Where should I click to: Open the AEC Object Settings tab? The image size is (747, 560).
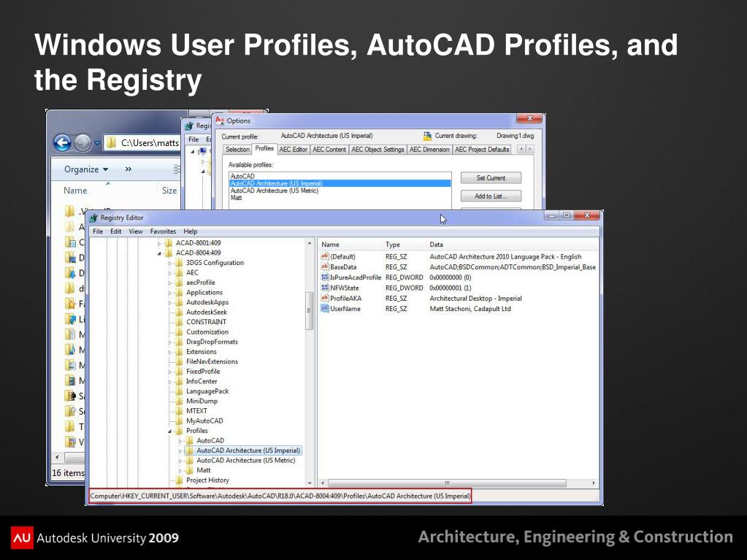point(378,150)
